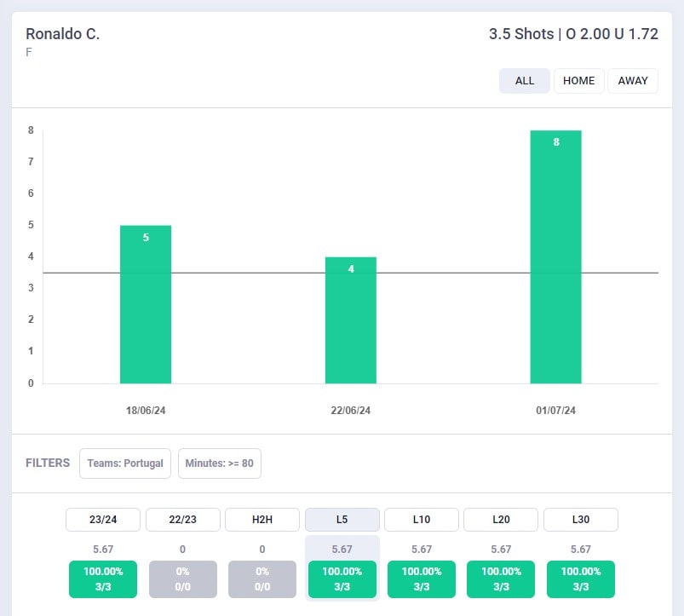Select the L10 games tab

point(422,520)
